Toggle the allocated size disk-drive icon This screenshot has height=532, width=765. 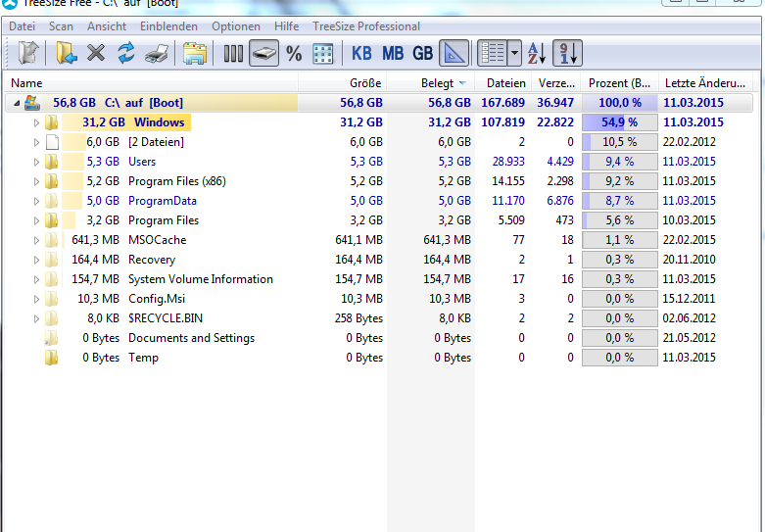click(263, 53)
